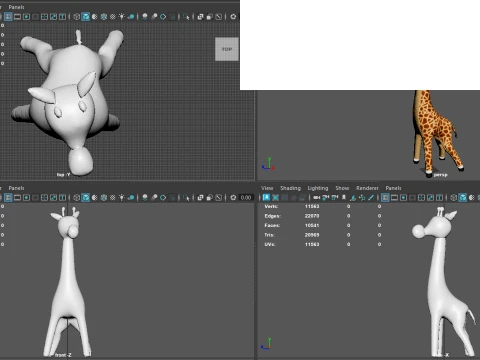Open Panels menu of front view
This screenshot has height=360, width=480.
coord(16,188)
